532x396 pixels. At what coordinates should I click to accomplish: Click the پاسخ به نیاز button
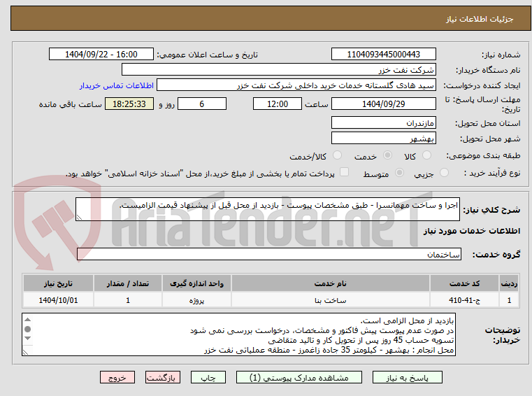(407, 377)
